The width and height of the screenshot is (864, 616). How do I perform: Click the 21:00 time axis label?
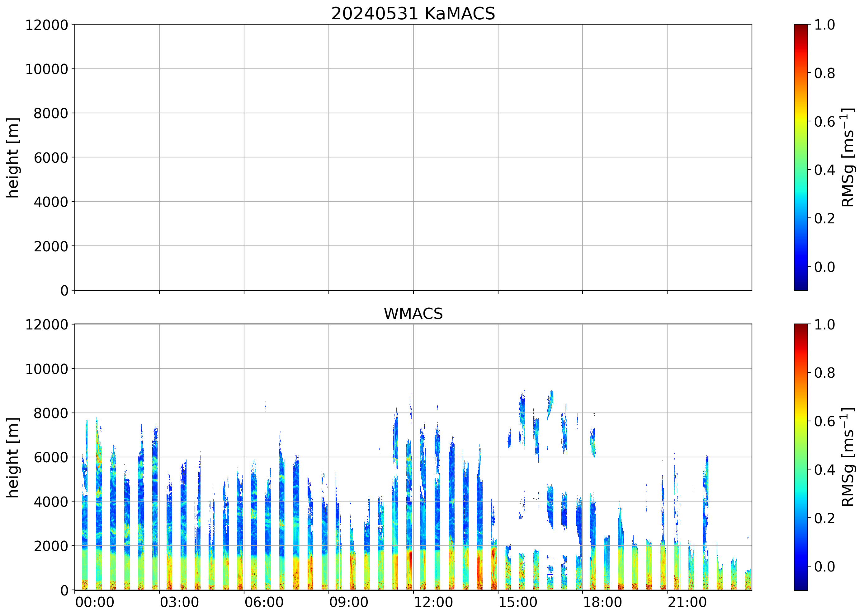(687, 602)
